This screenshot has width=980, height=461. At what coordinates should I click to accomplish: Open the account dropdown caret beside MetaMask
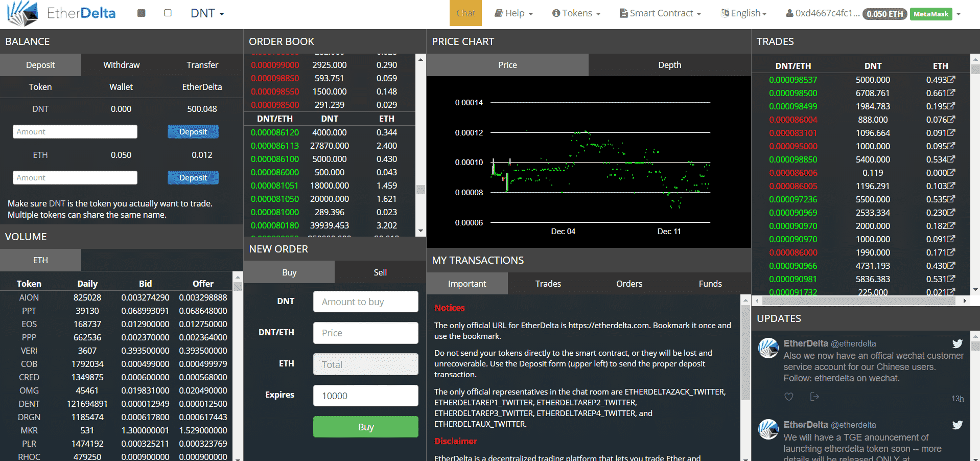tap(959, 14)
